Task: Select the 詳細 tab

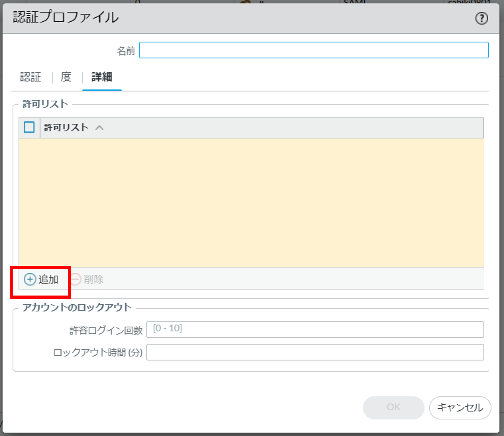Action: pos(102,77)
